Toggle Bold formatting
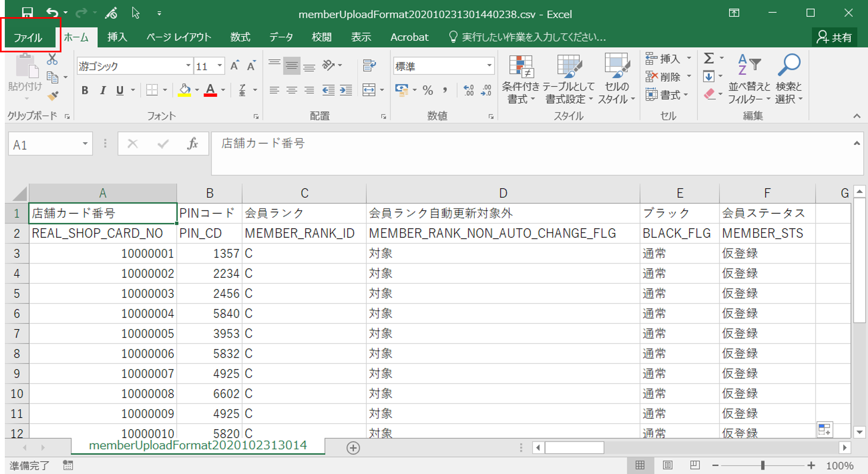868x474 pixels. [x=84, y=90]
